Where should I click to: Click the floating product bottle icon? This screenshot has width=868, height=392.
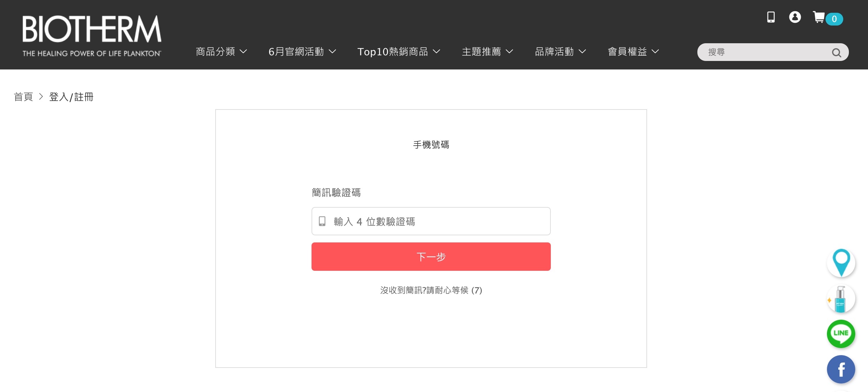click(x=841, y=299)
